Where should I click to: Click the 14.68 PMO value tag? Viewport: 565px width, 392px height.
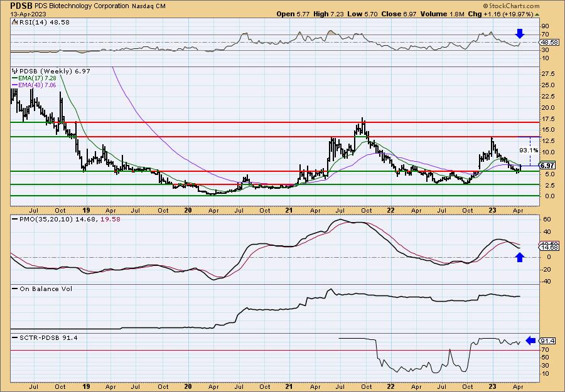pyautogui.click(x=549, y=248)
